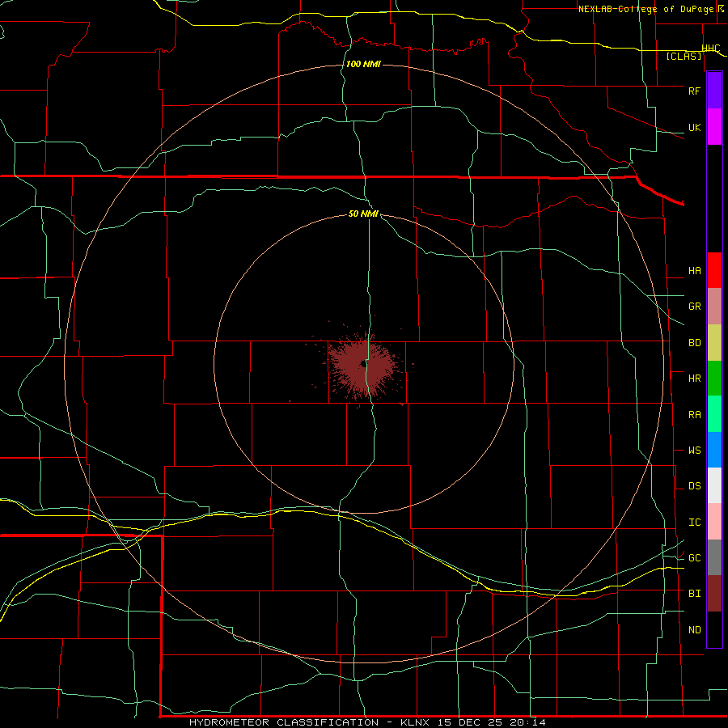Click the BD yellow legend color block
The height and width of the screenshot is (728, 728).
coord(714,343)
